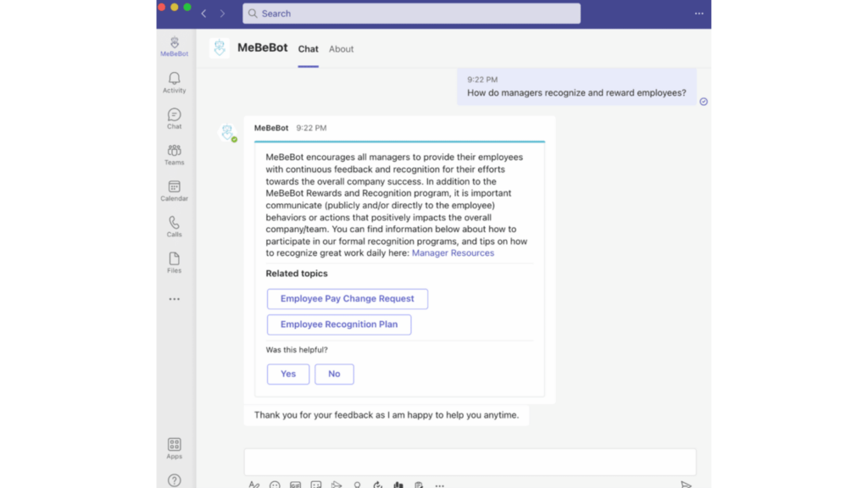The height and width of the screenshot is (488, 868).
Task: Switch to the About tab
Action: coord(341,48)
